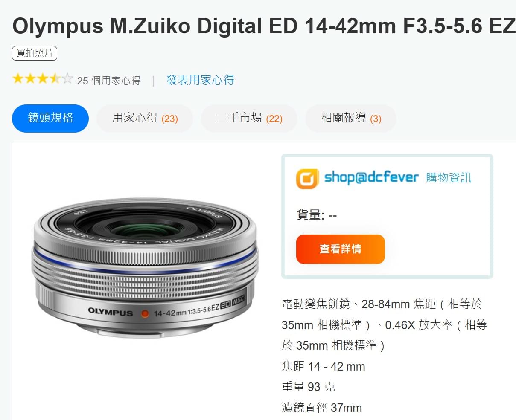Viewport: 516px width, 420px height.
Task: Open the 購物資訊 shopping info link
Action: 449,178
